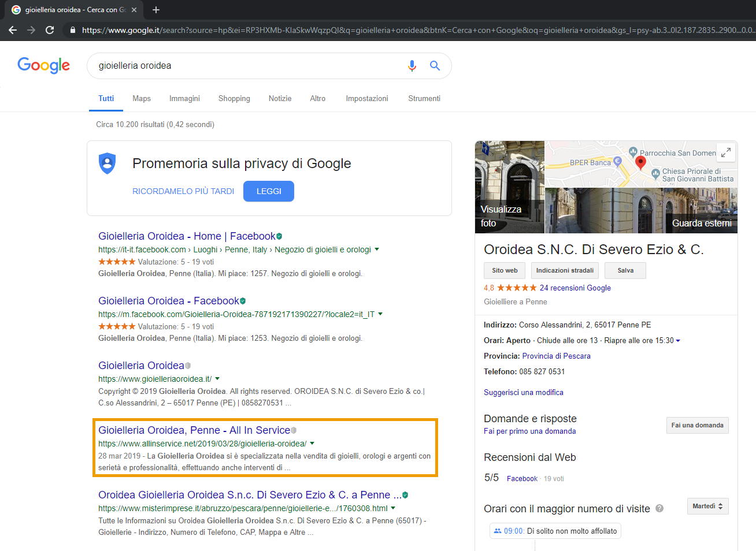756x551 pixels.
Task: Open dropdown arrow beside it-it.facebook.com URL
Action: (x=377, y=250)
